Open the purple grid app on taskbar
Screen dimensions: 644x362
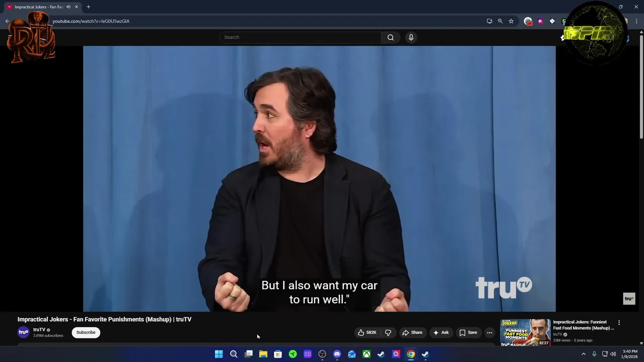click(x=307, y=354)
